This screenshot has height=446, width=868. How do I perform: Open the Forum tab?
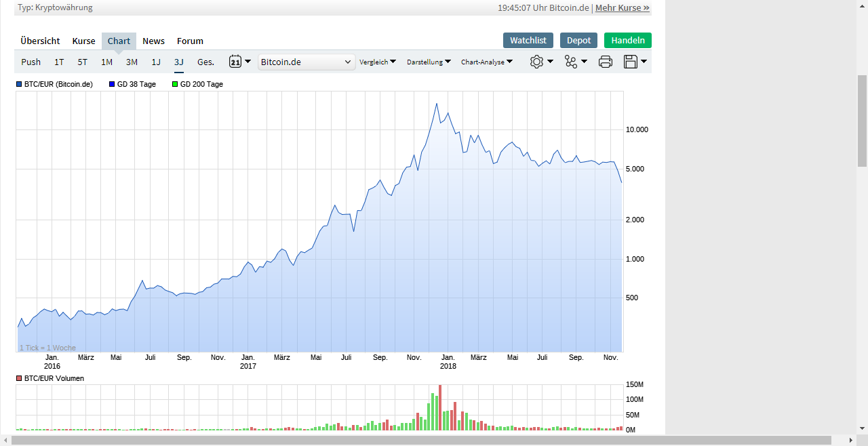click(190, 41)
